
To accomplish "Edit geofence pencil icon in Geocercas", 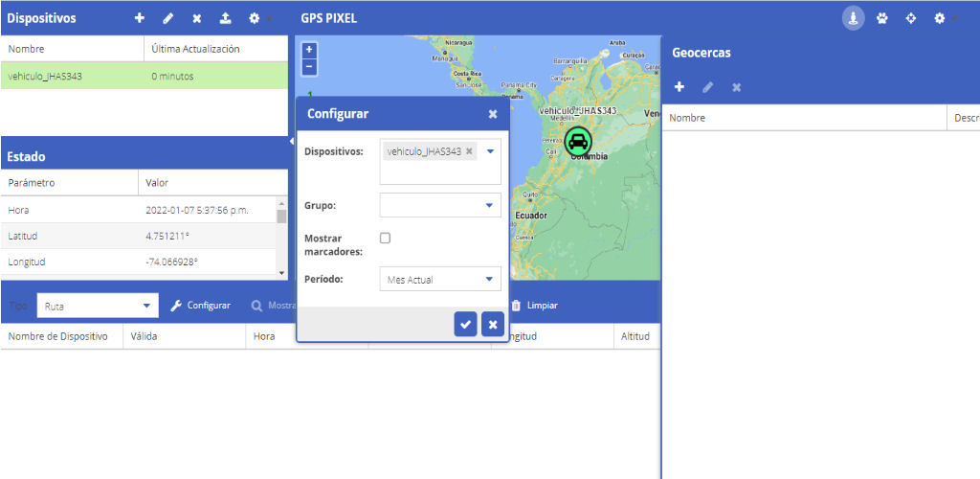I will 708,87.
